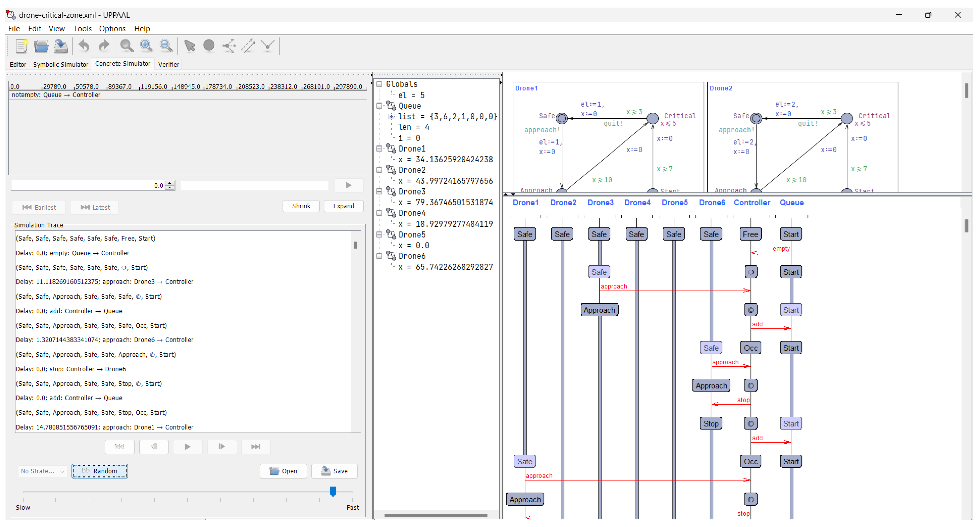The width and height of the screenshot is (980, 527).
Task: Click the Zoom In magnifier icon
Action: click(x=147, y=46)
